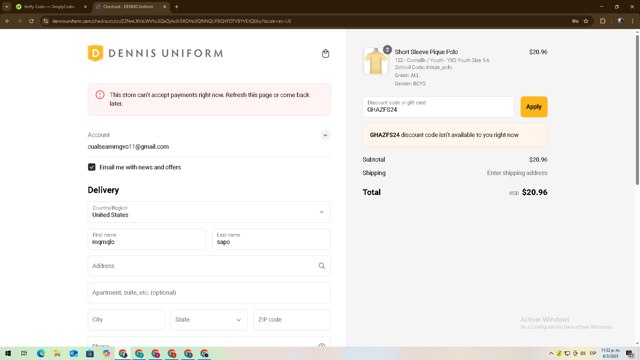Open the tab search dropdown
The height and width of the screenshot is (360, 640).
(x=7, y=7)
